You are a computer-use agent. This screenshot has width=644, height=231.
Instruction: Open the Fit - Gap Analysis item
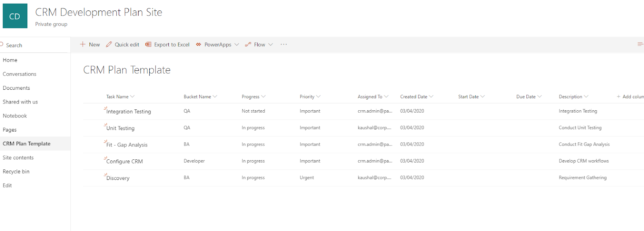(127, 145)
